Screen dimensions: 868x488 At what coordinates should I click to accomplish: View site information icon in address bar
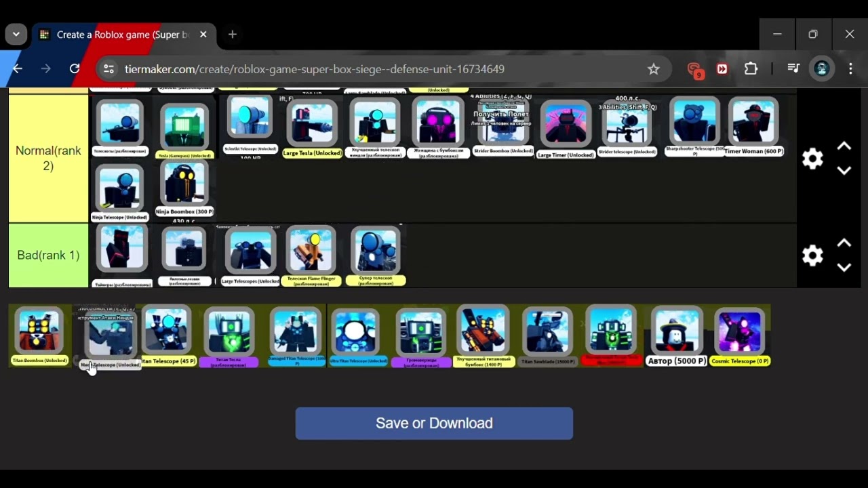click(x=108, y=69)
